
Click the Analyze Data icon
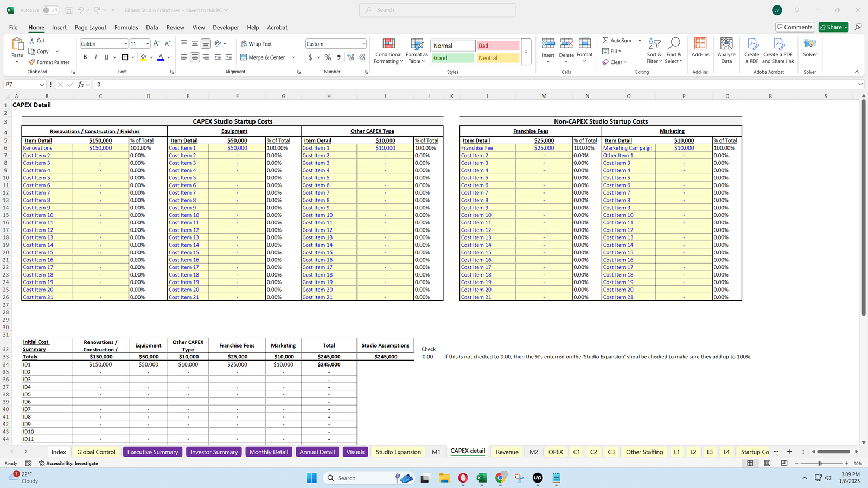click(x=726, y=52)
